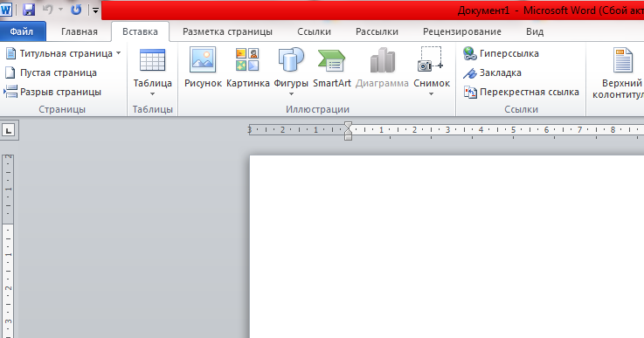
Task: Click the Таблицы group label
Action: click(x=152, y=109)
